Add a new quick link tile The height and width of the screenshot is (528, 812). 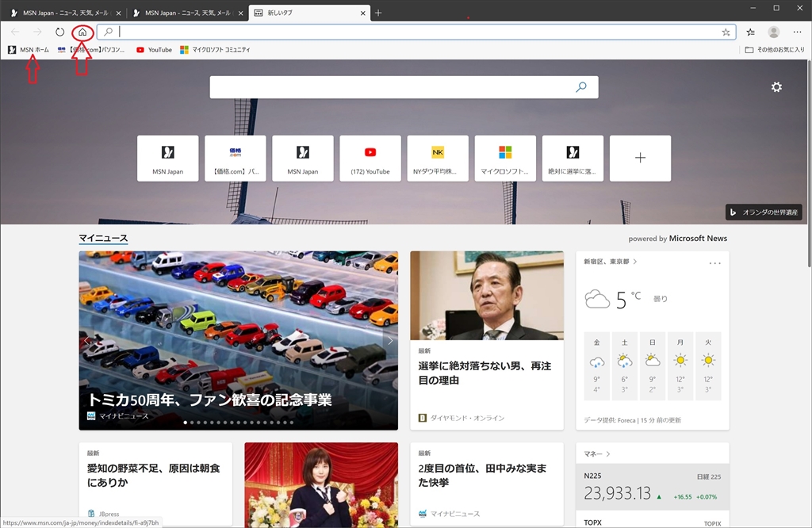(x=640, y=159)
